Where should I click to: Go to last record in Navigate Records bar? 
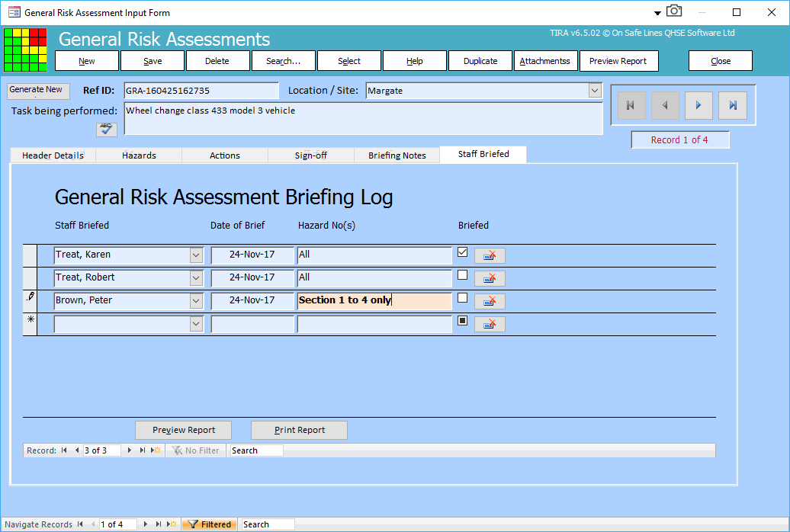[x=158, y=524]
